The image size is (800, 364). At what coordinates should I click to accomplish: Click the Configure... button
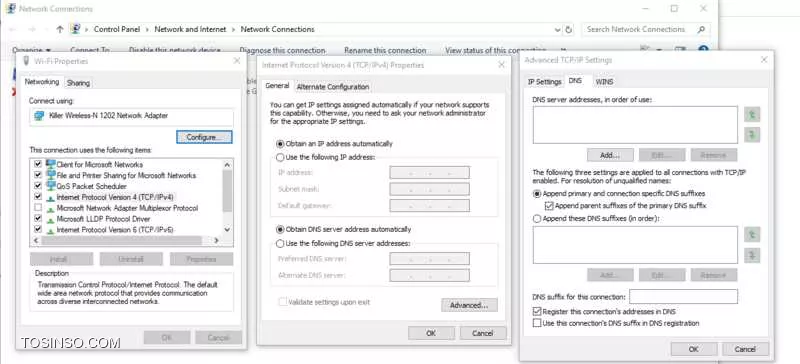(x=204, y=137)
